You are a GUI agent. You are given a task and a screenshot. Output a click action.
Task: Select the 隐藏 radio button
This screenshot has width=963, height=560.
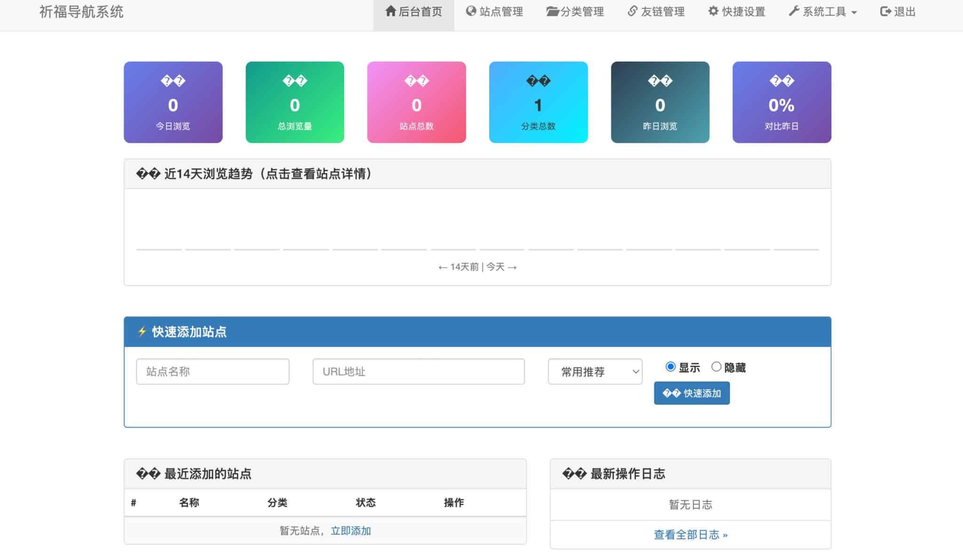(716, 367)
